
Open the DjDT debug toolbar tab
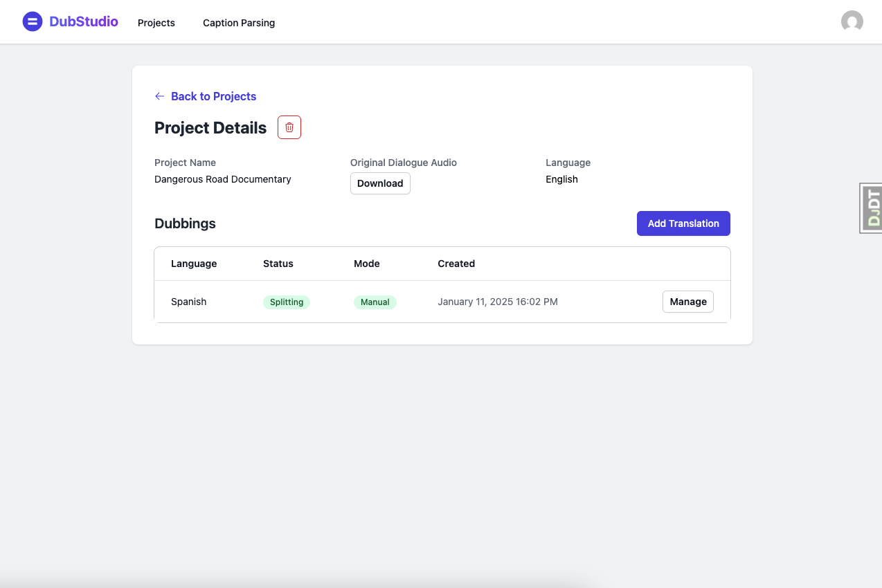pyautogui.click(x=872, y=208)
